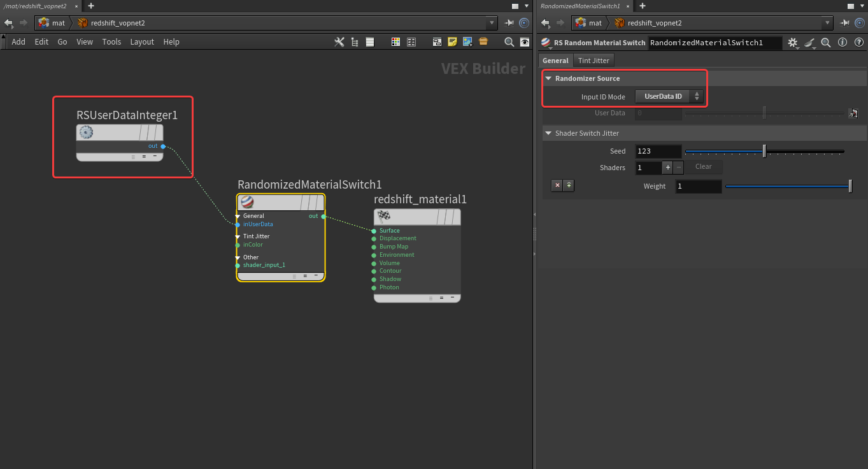Screen dimensions: 868x469
Task: Open the Go menu
Action: pos(62,41)
